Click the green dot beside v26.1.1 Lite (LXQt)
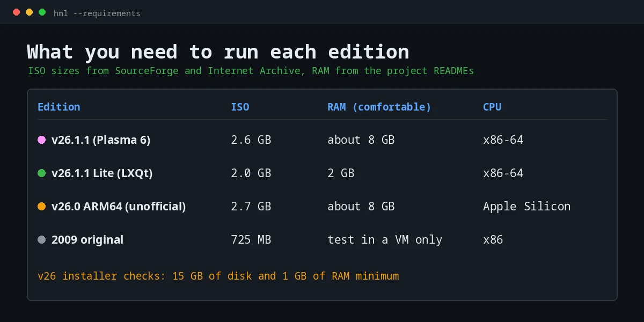Viewport: 644px width, 322px height. click(x=41, y=173)
